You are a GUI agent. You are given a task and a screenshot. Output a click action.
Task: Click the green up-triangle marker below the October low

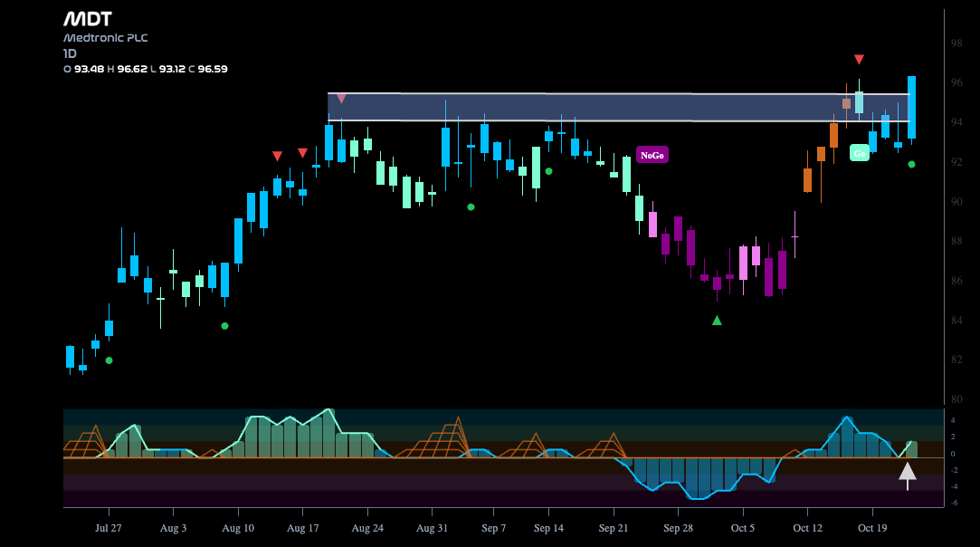pyautogui.click(x=717, y=321)
